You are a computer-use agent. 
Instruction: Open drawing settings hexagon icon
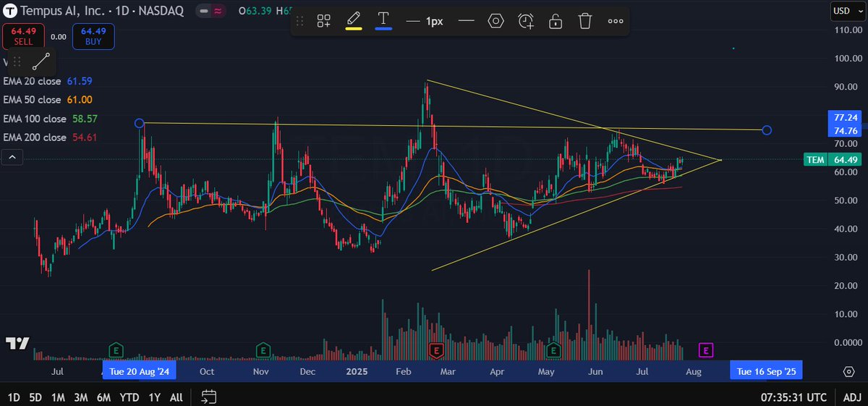point(495,21)
